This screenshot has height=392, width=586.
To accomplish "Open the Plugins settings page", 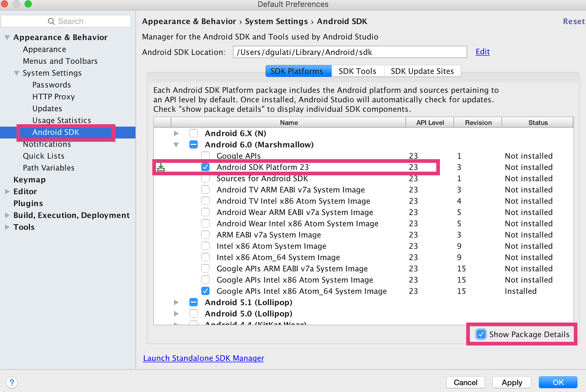I will (28, 203).
